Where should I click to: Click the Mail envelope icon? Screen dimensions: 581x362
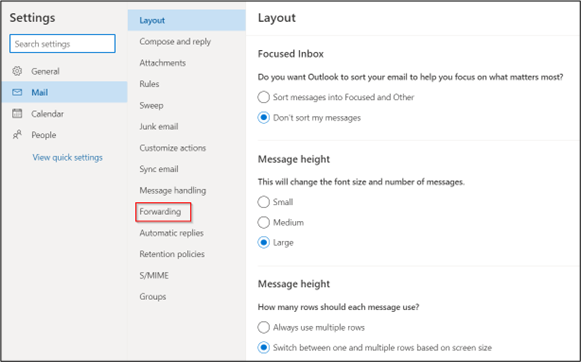[x=17, y=92]
